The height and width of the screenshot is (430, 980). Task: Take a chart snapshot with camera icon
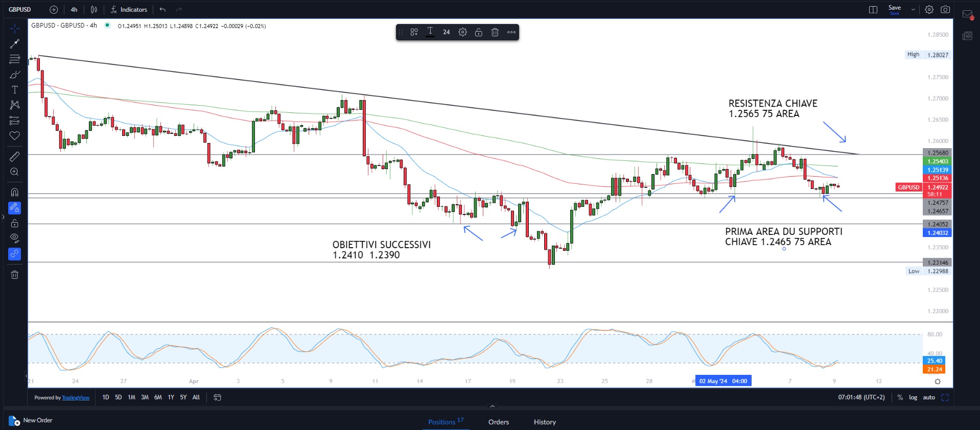tap(945, 10)
